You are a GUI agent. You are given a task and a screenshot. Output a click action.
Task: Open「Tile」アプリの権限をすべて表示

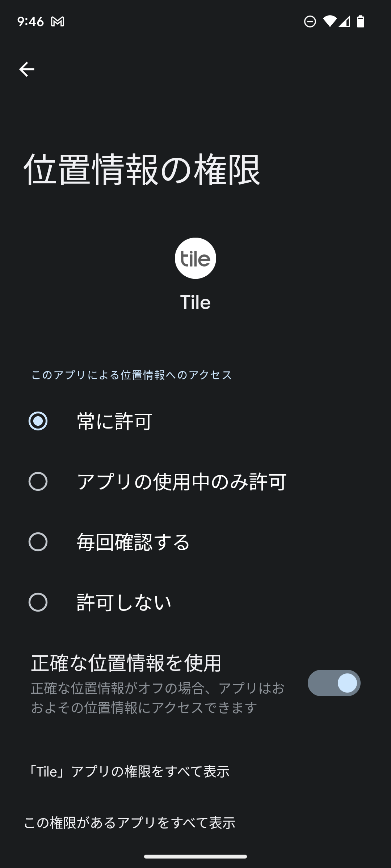(x=129, y=771)
